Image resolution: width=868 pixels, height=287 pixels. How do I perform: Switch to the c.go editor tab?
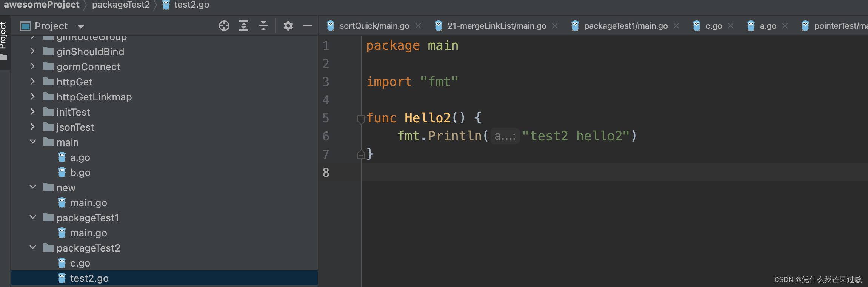coord(714,26)
